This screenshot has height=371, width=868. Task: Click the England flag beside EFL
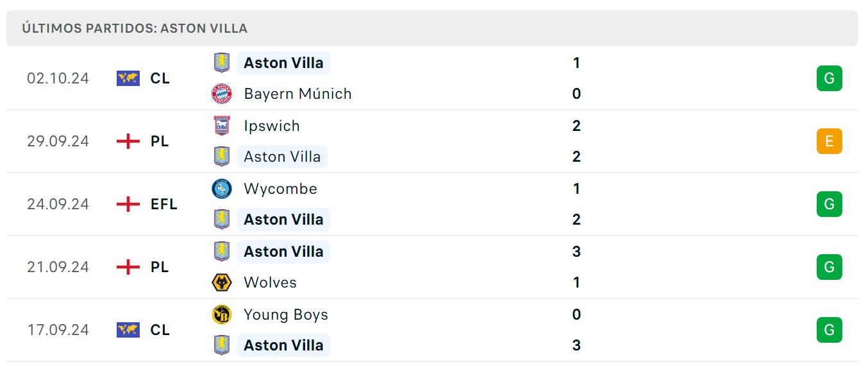coord(128,204)
